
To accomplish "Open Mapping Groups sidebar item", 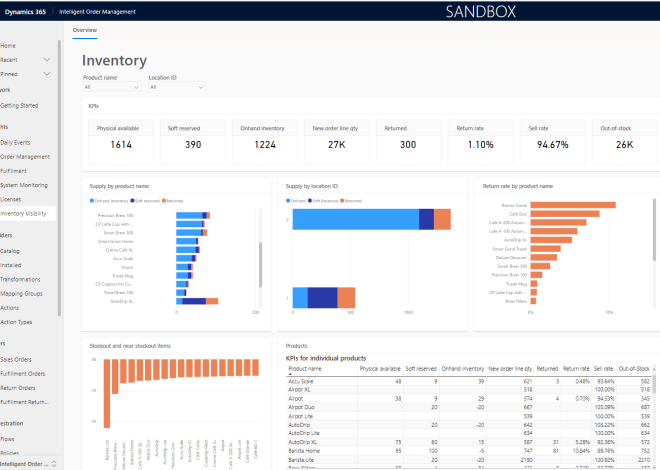I will (x=21, y=294).
